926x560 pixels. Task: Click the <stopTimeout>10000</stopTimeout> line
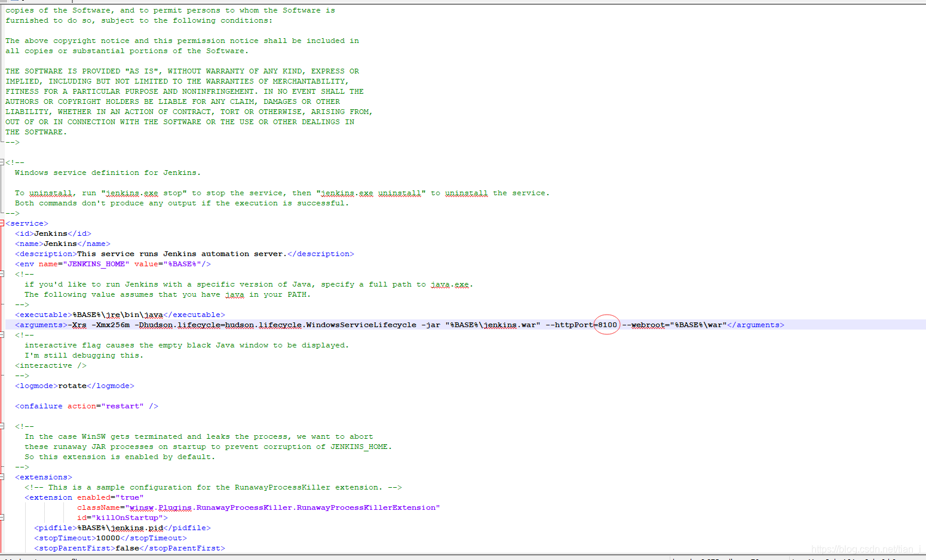[111, 538]
